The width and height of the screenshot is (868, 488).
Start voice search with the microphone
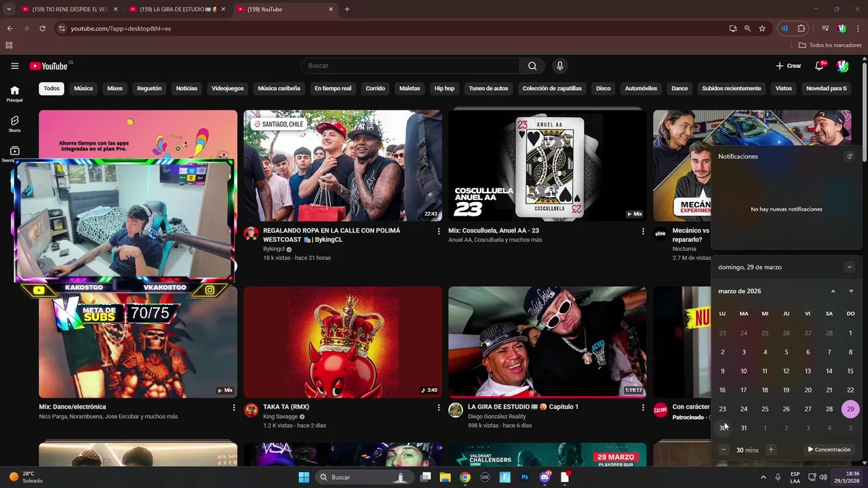point(559,66)
